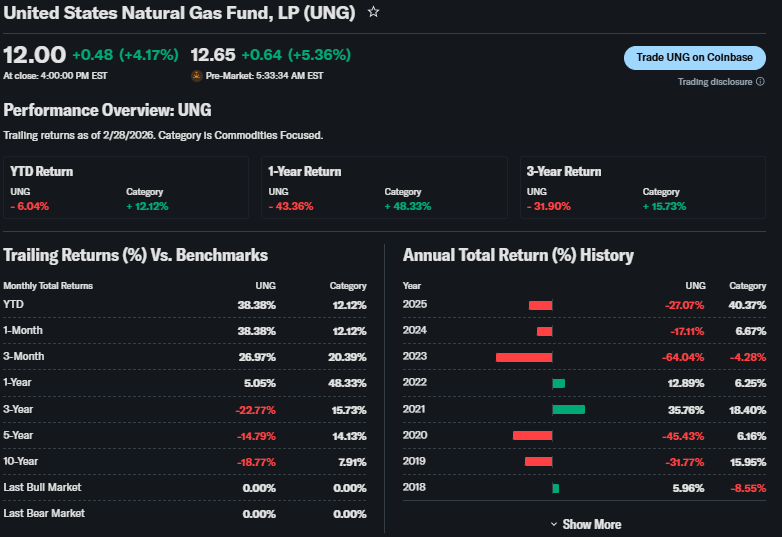The width and height of the screenshot is (782, 537).
Task: Click the pre-market sun icon
Action: tap(196, 75)
